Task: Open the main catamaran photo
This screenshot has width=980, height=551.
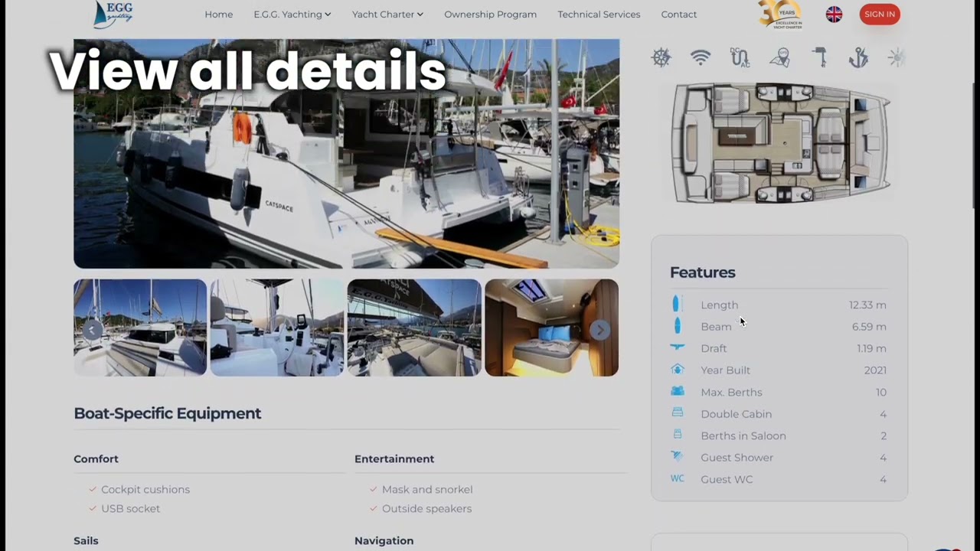Action: (346, 154)
